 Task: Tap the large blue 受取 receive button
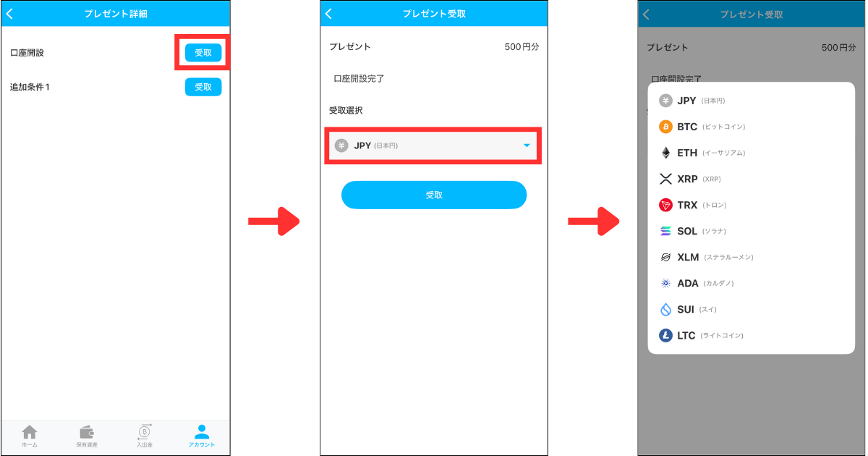click(x=433, y=195)
